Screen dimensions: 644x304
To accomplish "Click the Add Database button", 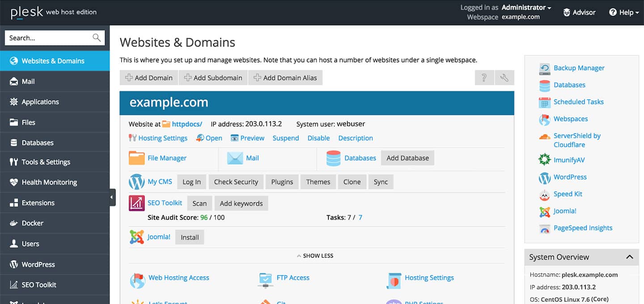I will coord(407,158).
